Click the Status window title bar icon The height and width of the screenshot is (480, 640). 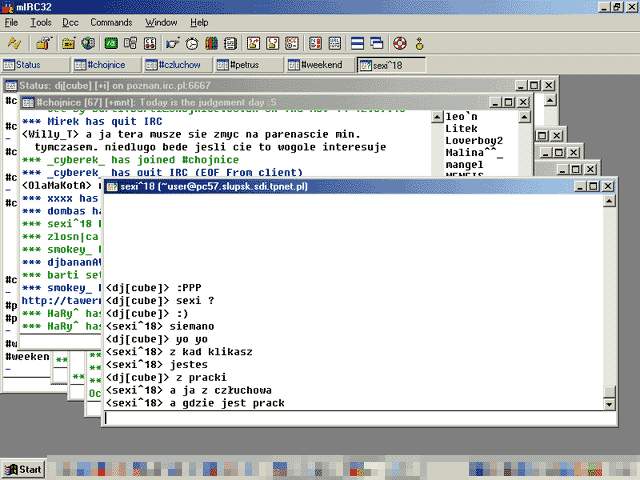pos(11,86)
